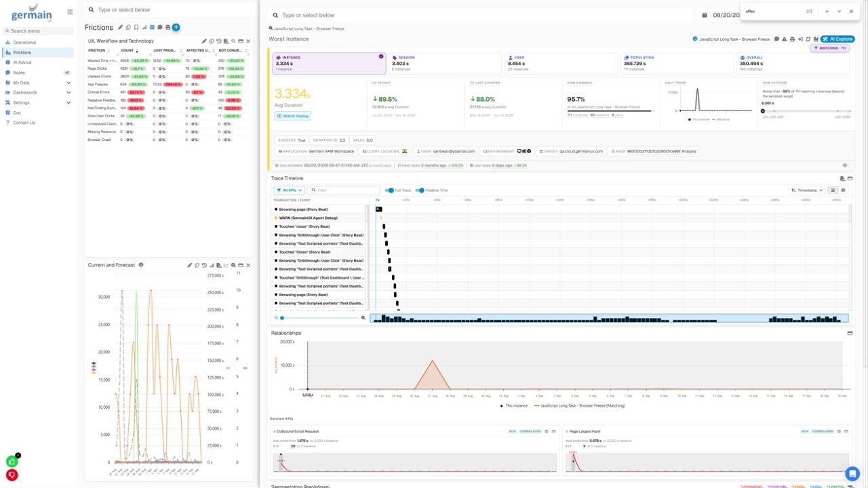Click the trace timeline overview minimap

(609, 318)
